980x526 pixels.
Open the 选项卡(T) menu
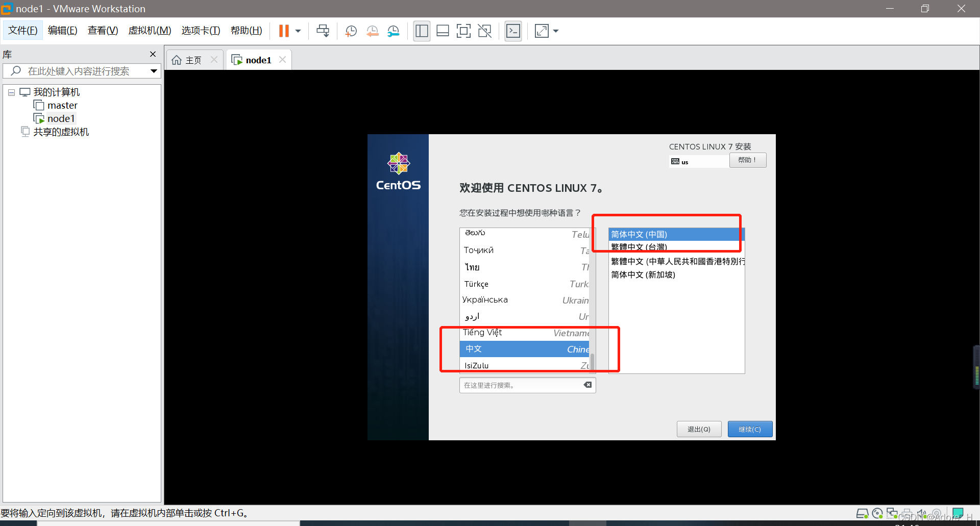tap(201, 31)
